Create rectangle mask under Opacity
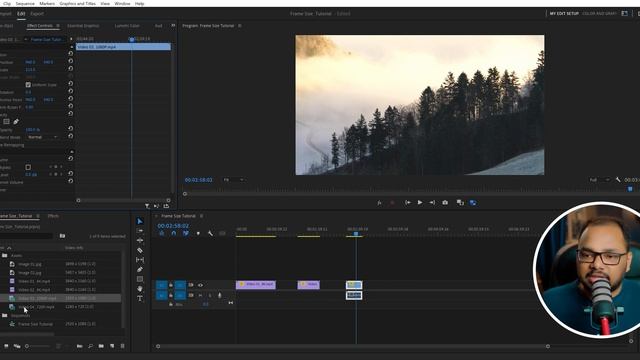This screenshot has height=360, width=640. (7, 122)
